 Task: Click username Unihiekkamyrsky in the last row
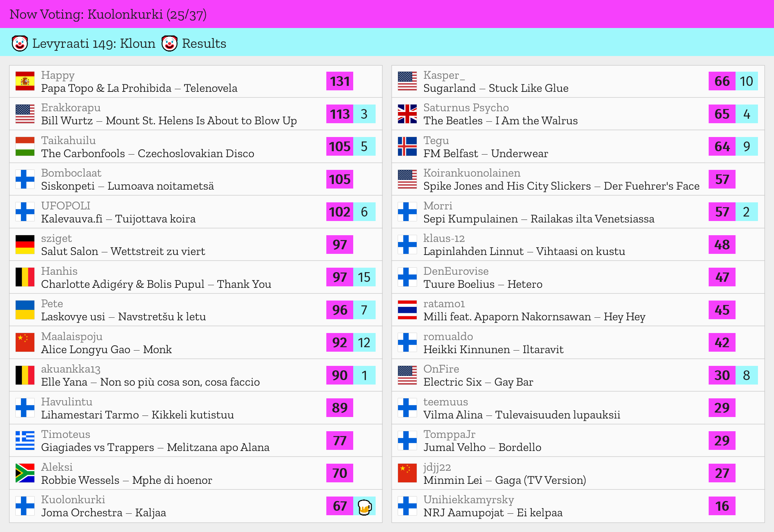(468, 500)
